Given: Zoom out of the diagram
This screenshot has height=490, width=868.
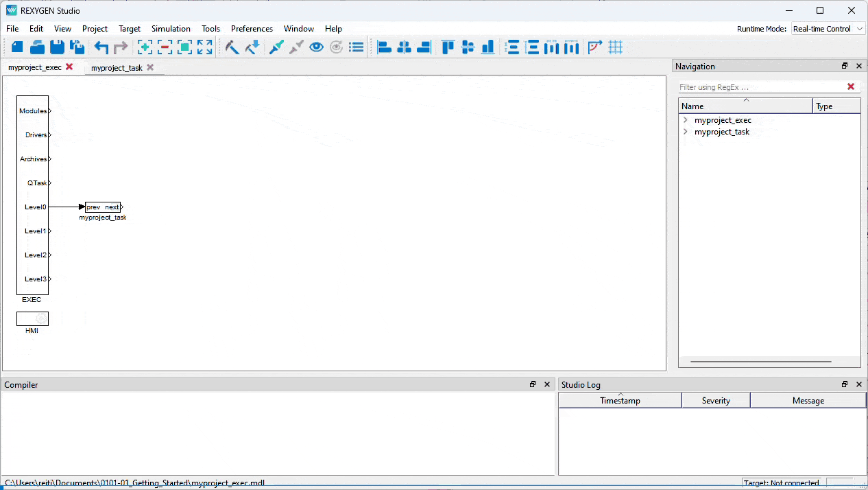Looking at the screenshot, I should point(165,47).
